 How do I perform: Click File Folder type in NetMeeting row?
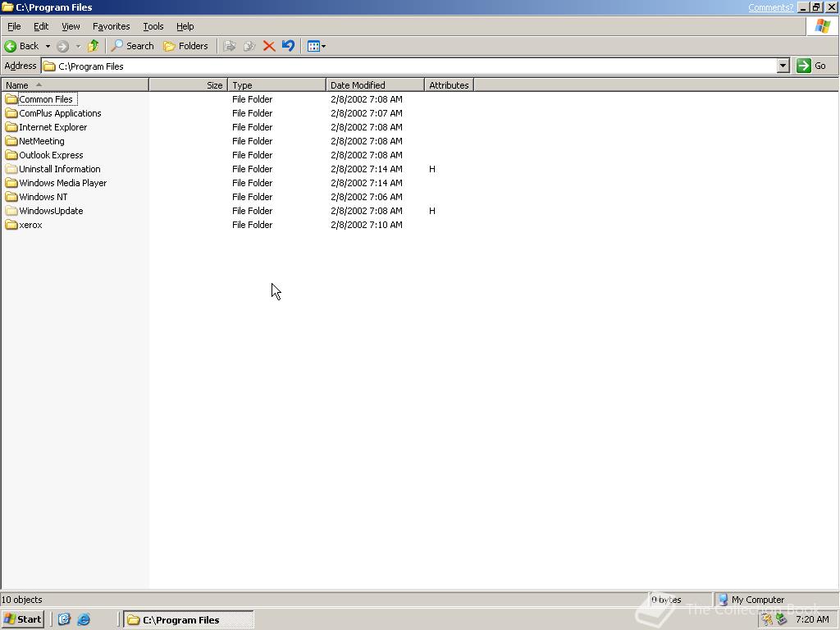coord(253,141)
